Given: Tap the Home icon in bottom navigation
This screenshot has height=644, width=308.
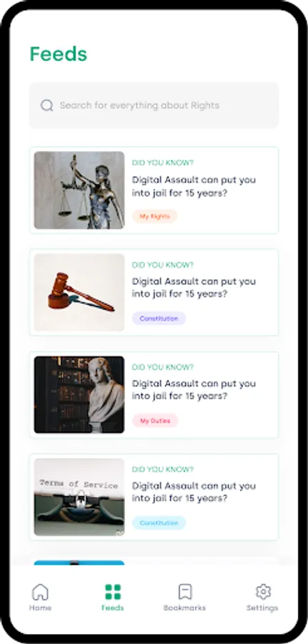Looking at the screenshot, I should (40, 592).
